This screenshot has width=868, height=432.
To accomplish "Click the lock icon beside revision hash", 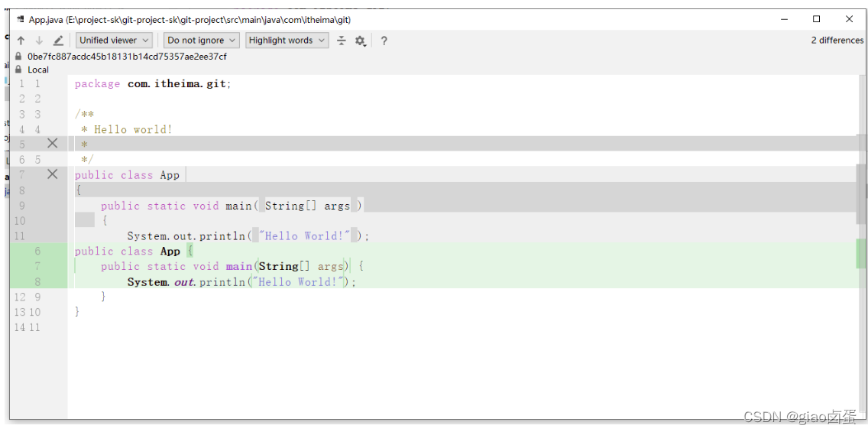I will click(x=18, y=57).
